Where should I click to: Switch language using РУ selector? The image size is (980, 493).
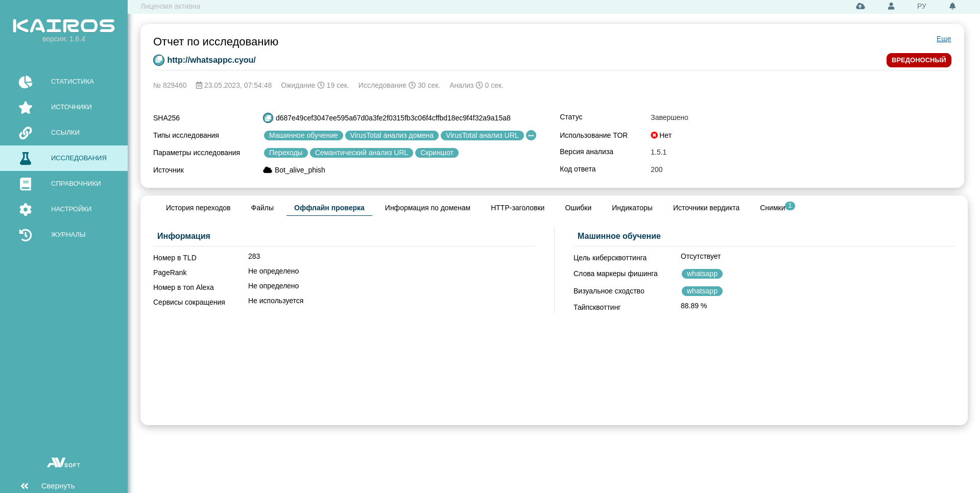click(922, 6)
